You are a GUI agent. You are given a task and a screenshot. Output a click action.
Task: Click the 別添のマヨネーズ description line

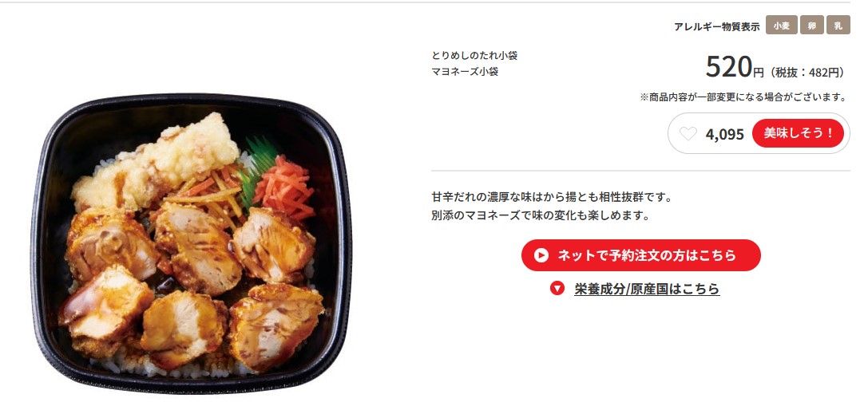(541, 215)
